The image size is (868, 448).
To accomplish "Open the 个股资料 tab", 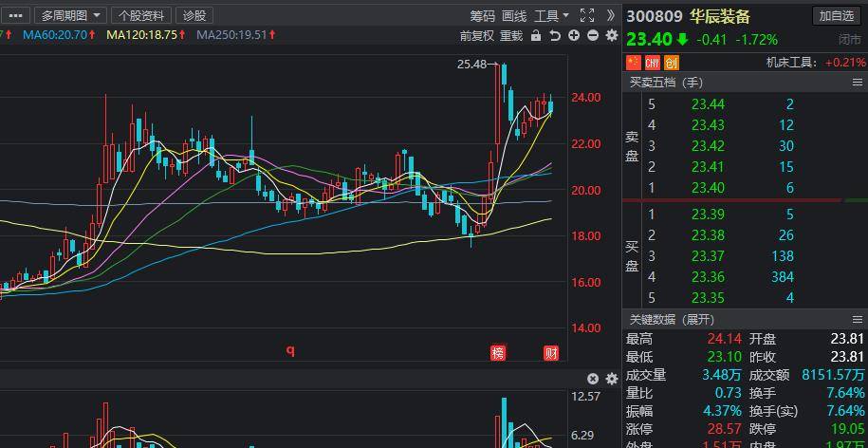I will point(141,15).
